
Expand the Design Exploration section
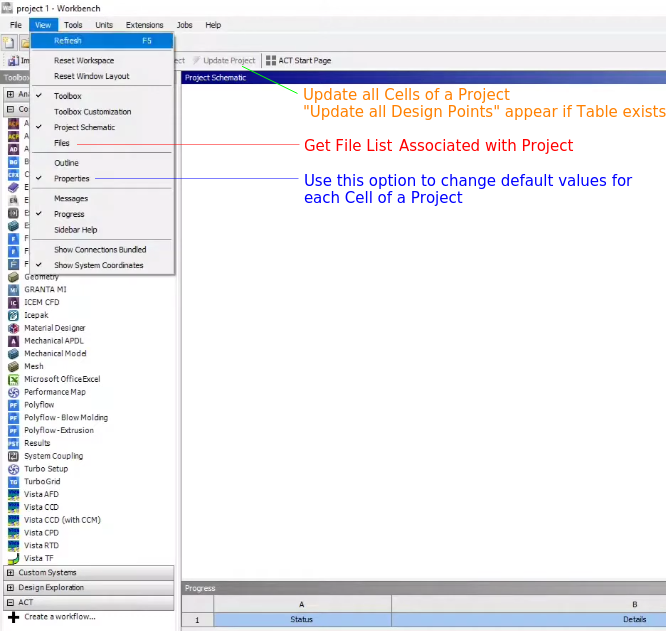[x=11, y=588]
